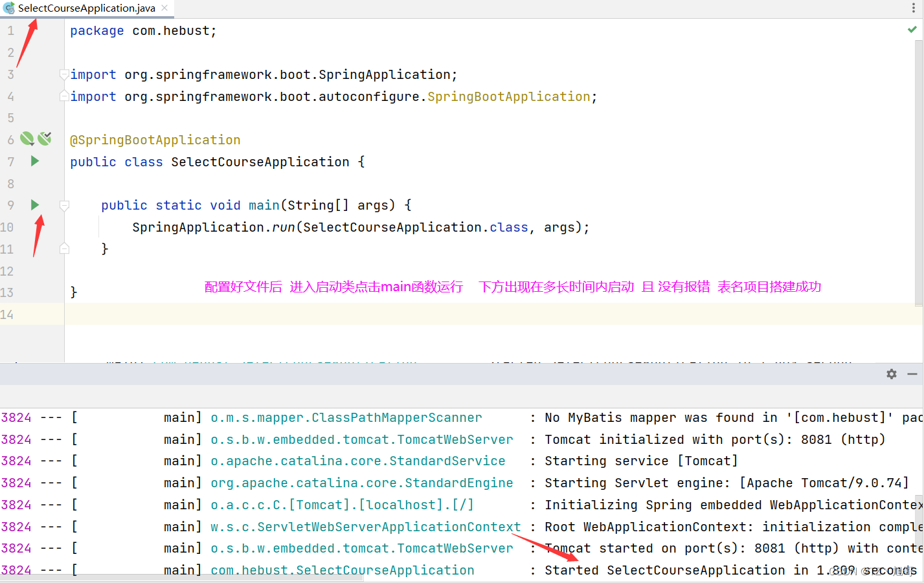Click the o.a.c.c.C.[Tomcat].[localhost].[/] logger link
This screenshot has height=583, width=924.
click(x=342, y=505)
